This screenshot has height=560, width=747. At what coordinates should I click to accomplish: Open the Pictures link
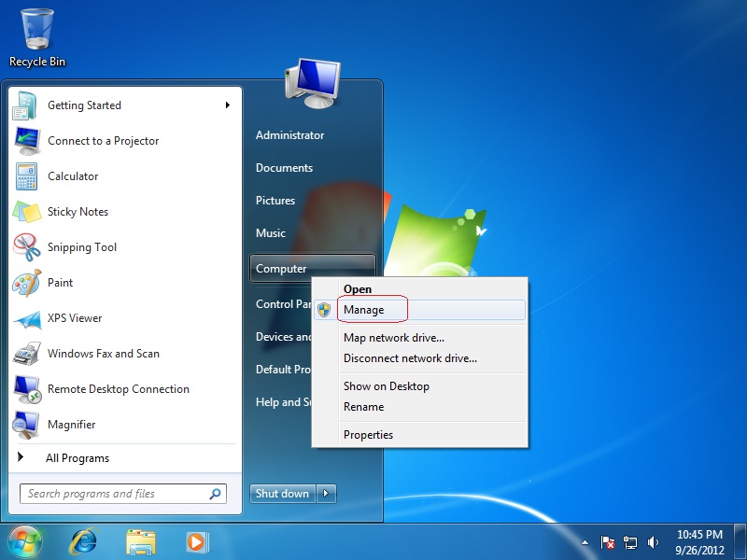(275, 201)
